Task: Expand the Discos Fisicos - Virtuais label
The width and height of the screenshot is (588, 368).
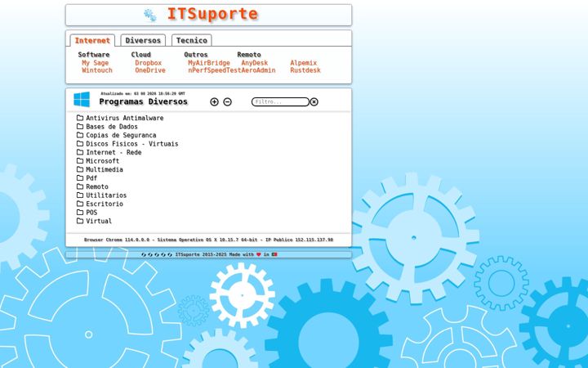Action: (x=132, y=144)
